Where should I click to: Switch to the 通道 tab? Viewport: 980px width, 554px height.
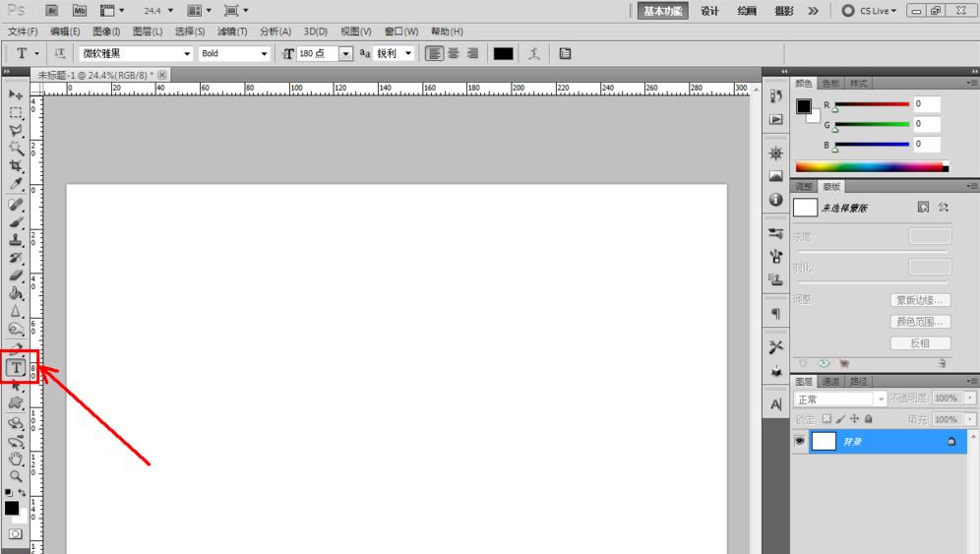830,382
